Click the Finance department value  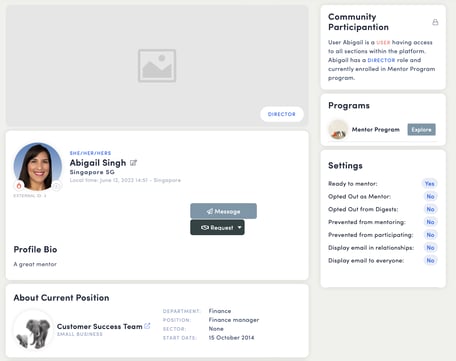(220, 311)
